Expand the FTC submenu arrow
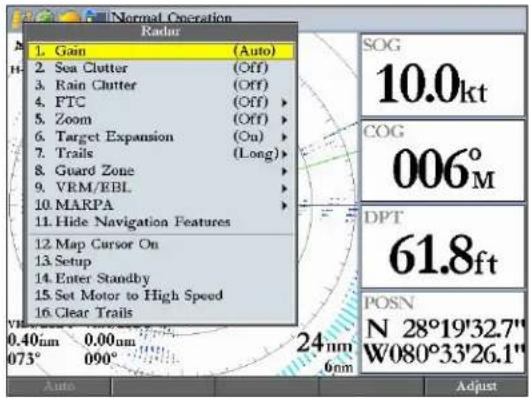 point(284,103)
